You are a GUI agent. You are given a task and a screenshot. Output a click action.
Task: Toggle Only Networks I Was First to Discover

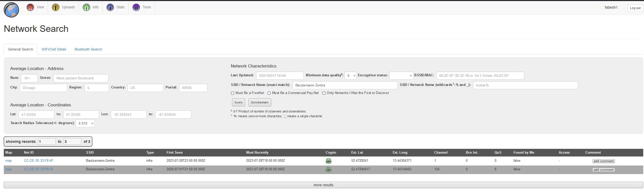[324, 93]
